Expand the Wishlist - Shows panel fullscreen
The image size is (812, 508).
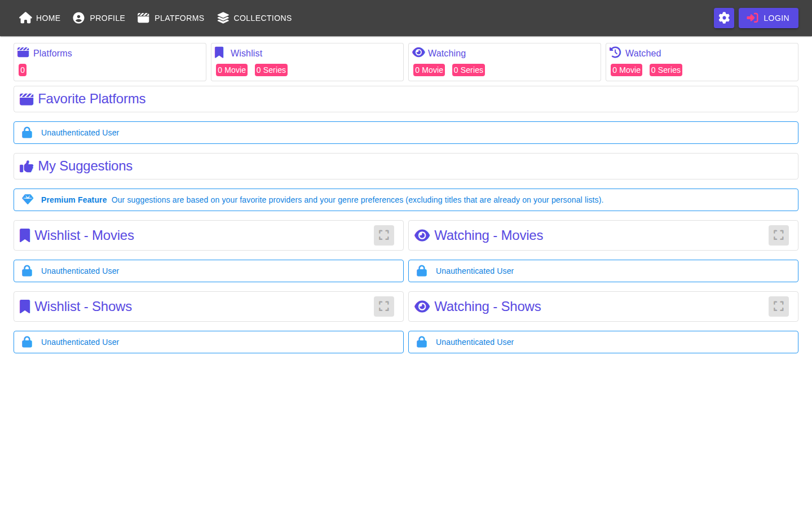384,306
